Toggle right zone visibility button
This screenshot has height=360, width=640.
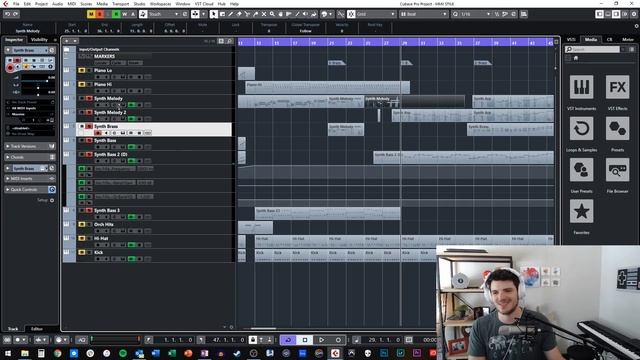(616, 14)
